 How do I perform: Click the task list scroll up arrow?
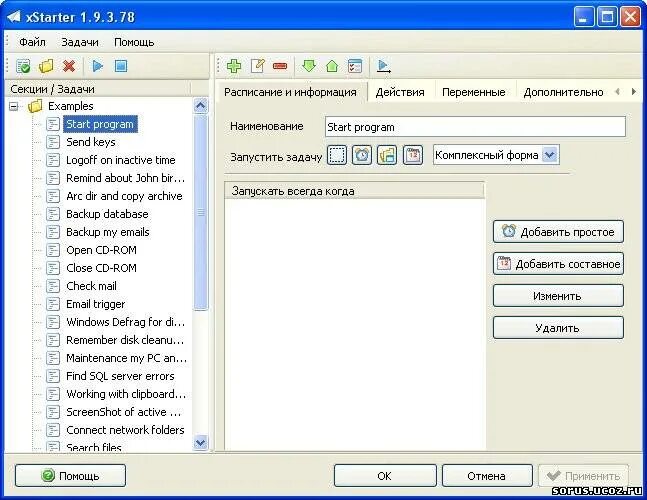pyautogui.click(x=201, y=106)
